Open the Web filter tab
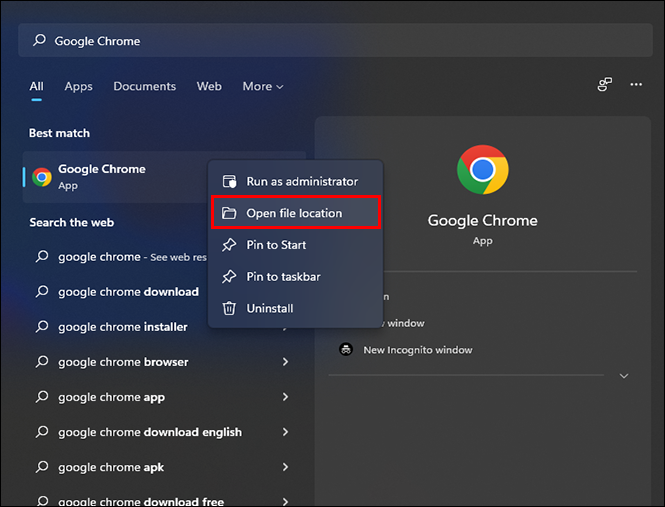The height and width of the screenshot is (507, 665). [x=209, y=87]
